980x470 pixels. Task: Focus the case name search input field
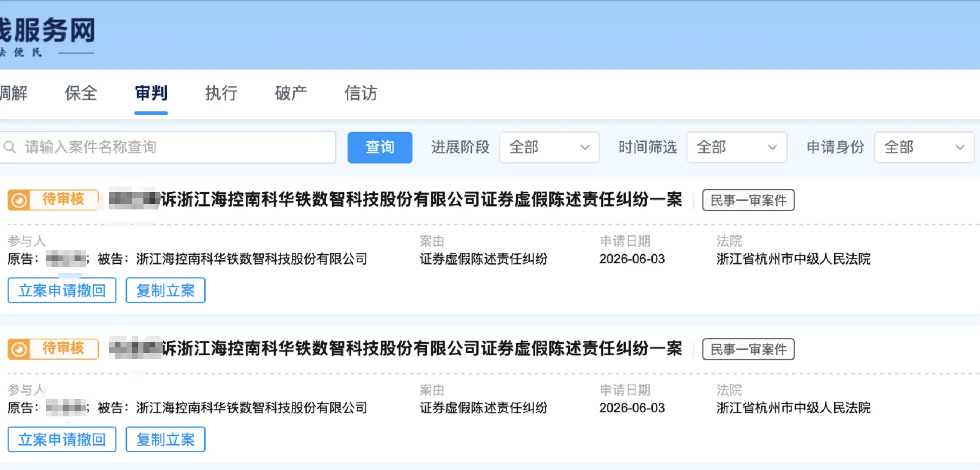(167, 147)
